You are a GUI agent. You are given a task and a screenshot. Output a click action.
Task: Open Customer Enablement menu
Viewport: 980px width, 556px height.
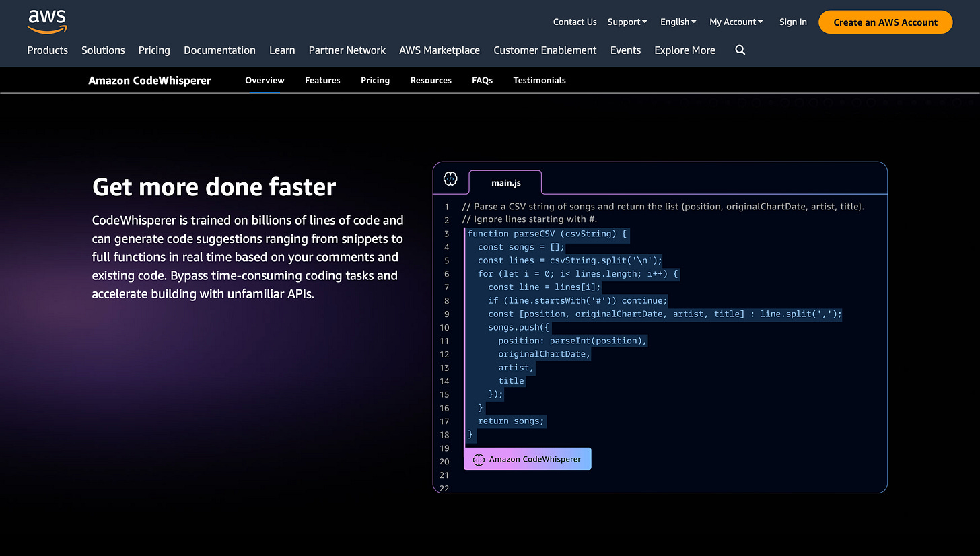[x=545, y=50]
